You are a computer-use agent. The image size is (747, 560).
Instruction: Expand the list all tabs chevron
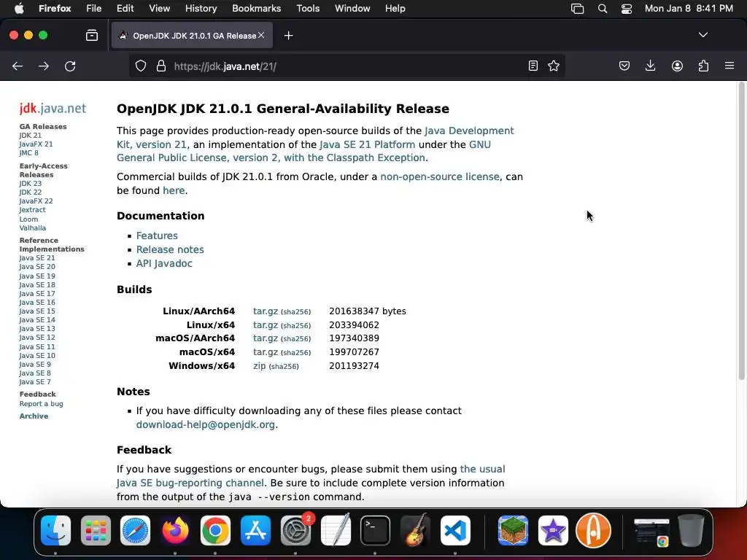(x=703, y=35)
